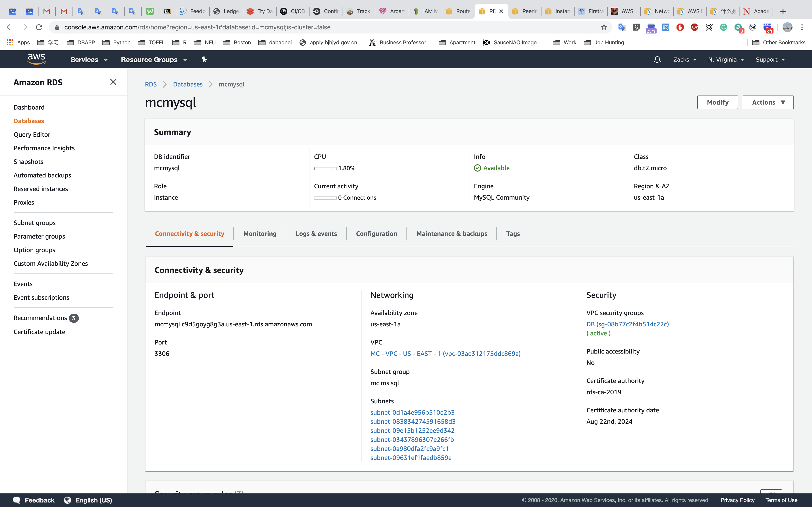Open the Actions dropdown button

pyautogui.click(x=768, y=102)
